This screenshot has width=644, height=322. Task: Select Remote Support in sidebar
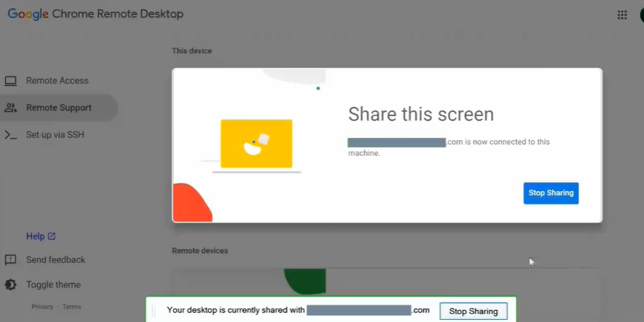click(59, 108)
